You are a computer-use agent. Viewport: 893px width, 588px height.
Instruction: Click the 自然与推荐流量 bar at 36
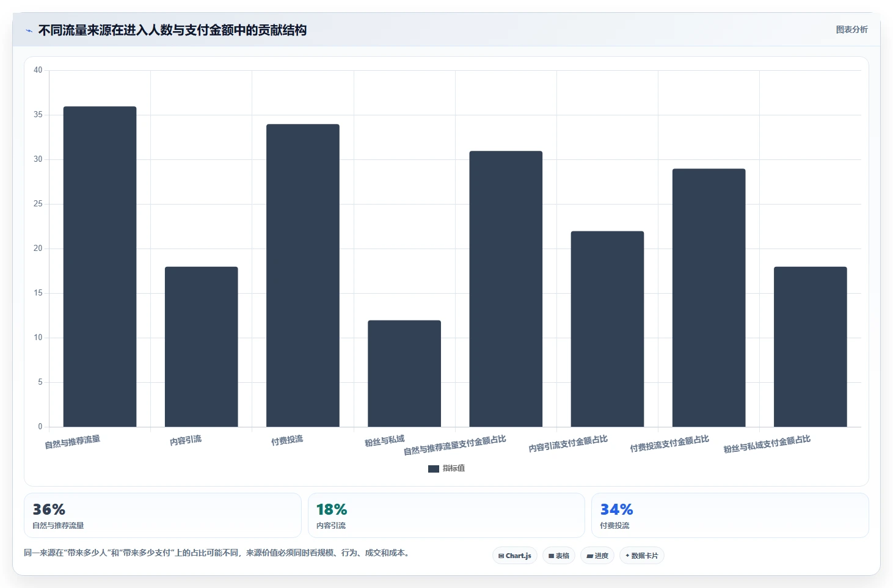100,267
